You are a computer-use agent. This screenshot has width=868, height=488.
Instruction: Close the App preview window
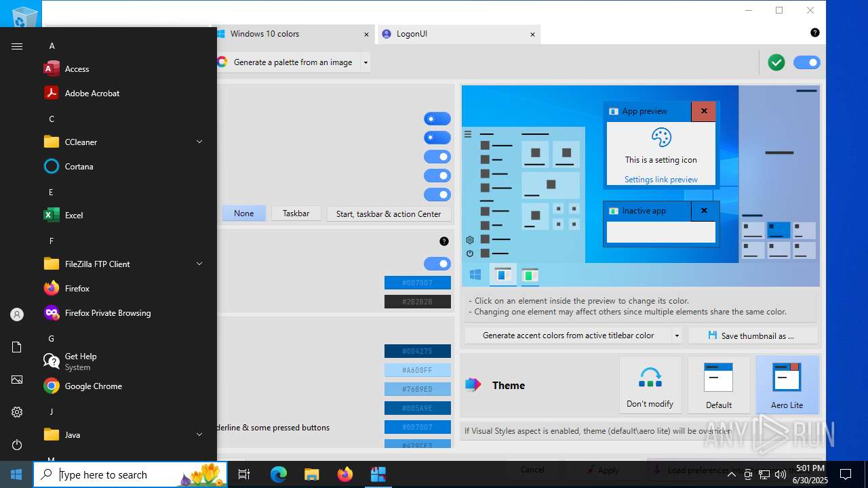click(704, 111)
